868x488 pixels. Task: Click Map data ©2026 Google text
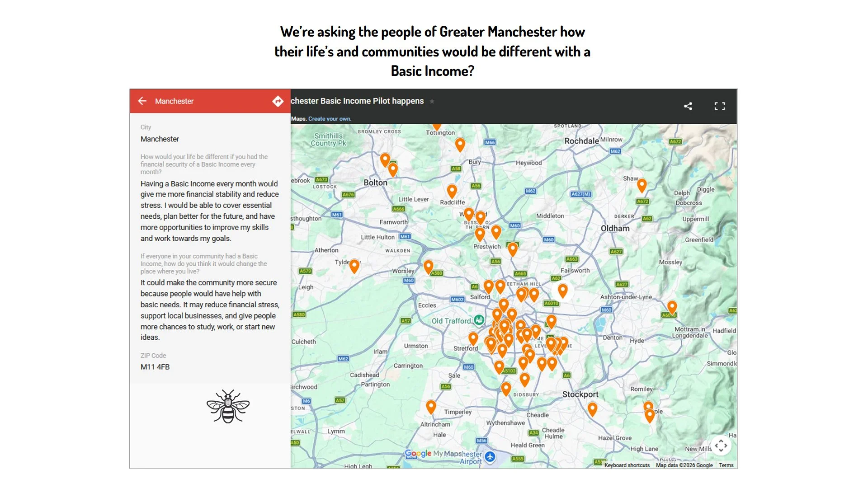(684, 465)
